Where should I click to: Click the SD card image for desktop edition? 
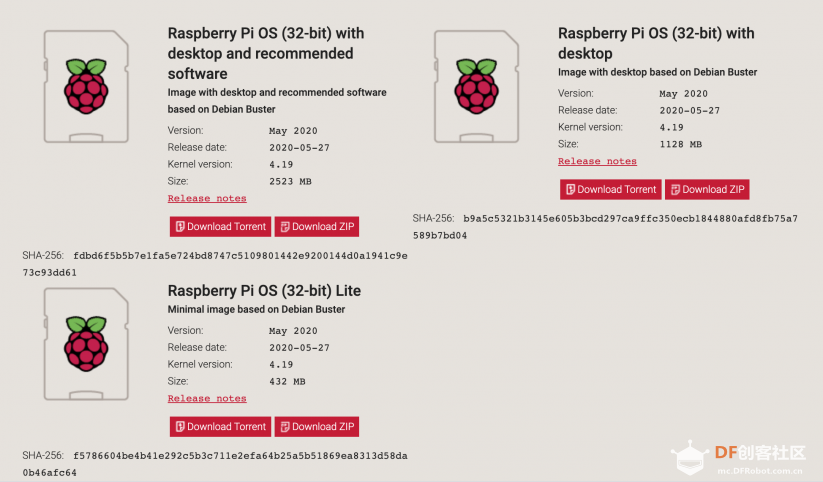pyautogui.click(x=477, y=87)
